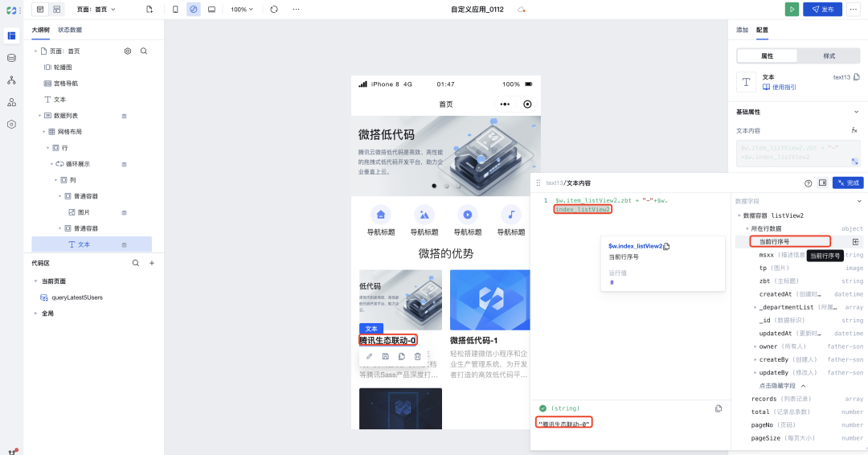Open the workflow sidebar icon
Viewport: 868px width, 455px height.
[11, 80]
